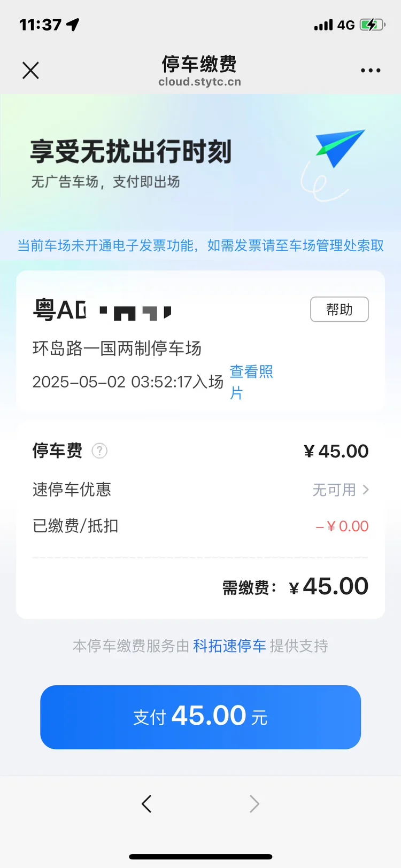This screenshot has height=868, width=401.
Task: Tap the battery charging status icon
Action: point(372,25)
